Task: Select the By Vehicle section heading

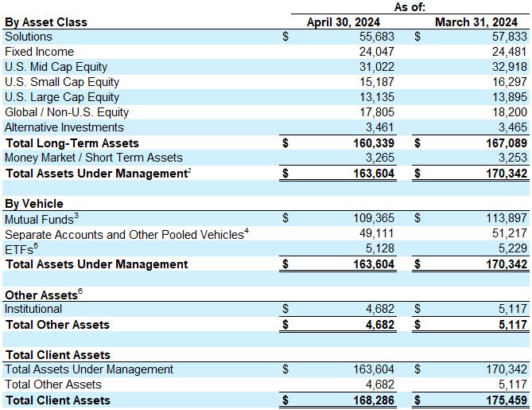Action: (34, 204)
